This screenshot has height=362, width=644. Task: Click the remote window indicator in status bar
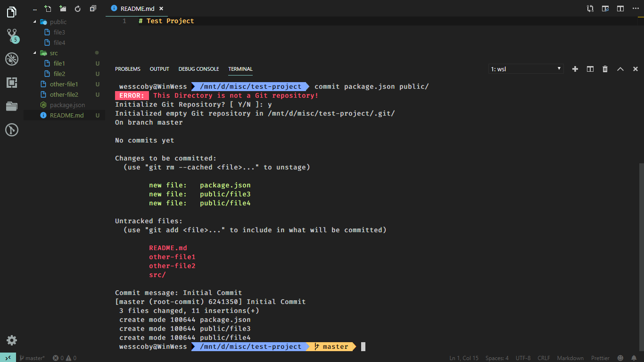click(x=8, y=358)
